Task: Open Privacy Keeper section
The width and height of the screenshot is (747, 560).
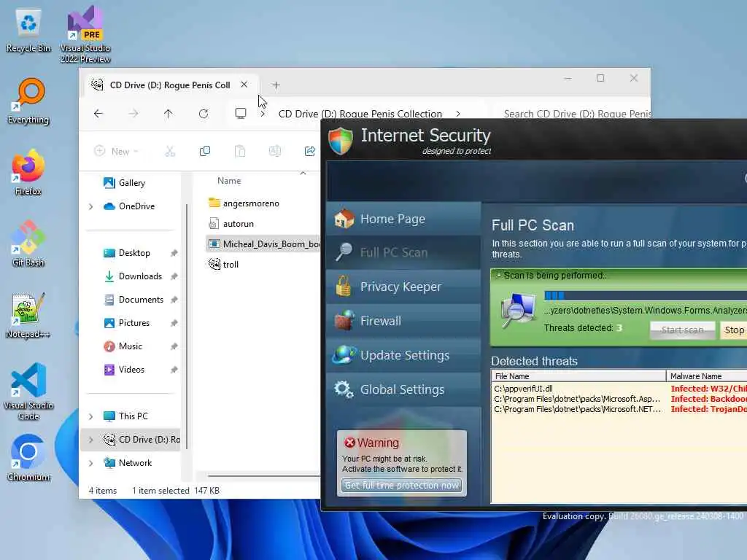Action: [x=404, y=287]
